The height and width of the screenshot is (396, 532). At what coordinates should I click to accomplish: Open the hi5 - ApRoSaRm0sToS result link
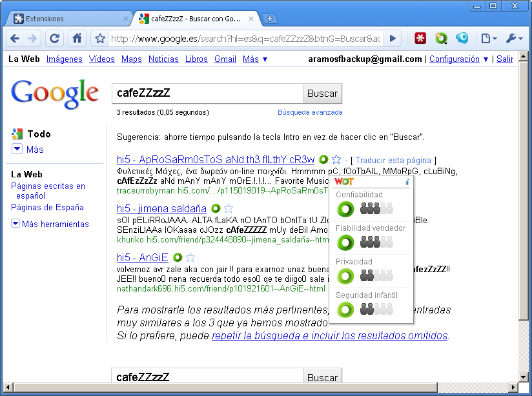point(216,159)
